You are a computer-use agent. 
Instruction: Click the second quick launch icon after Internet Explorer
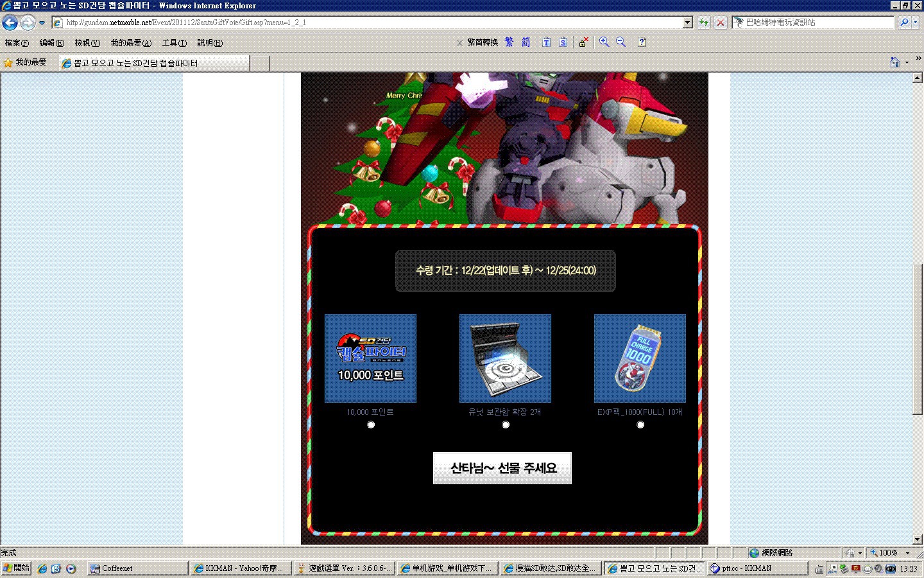coord(56,568)
